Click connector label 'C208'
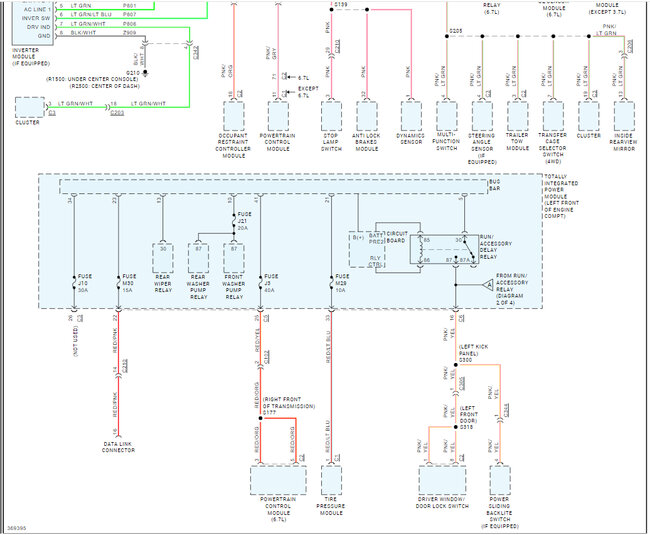 pos(630,46)
